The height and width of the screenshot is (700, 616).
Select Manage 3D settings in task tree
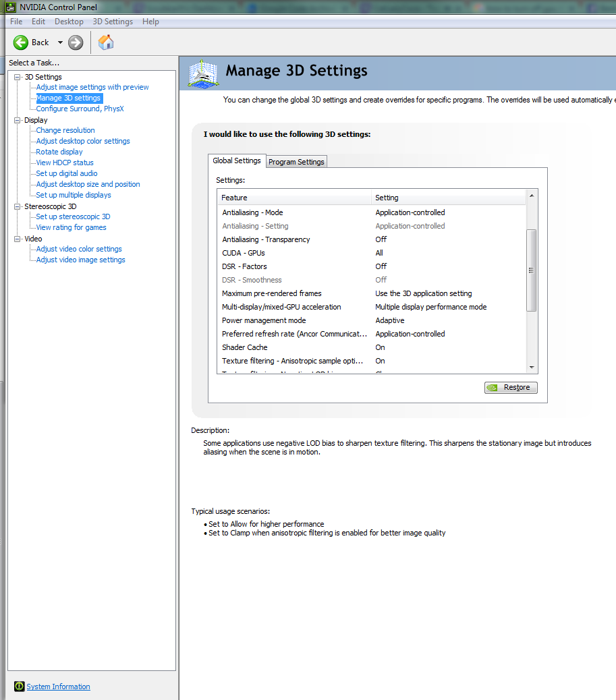click(x=68, y=98)
